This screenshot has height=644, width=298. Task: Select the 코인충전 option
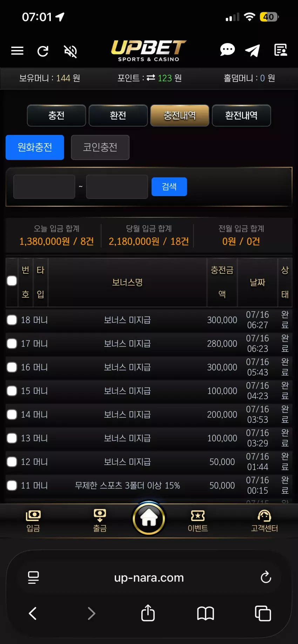point(100,147)
